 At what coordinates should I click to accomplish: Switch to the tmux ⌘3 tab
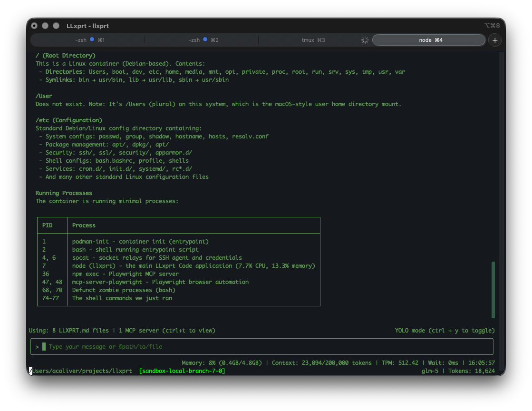(x=313, y=40)
